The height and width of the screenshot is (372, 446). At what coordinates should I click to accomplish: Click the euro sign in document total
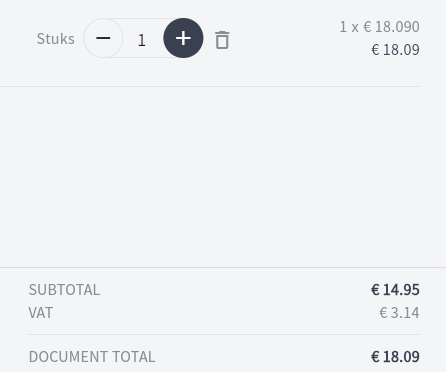375,357
